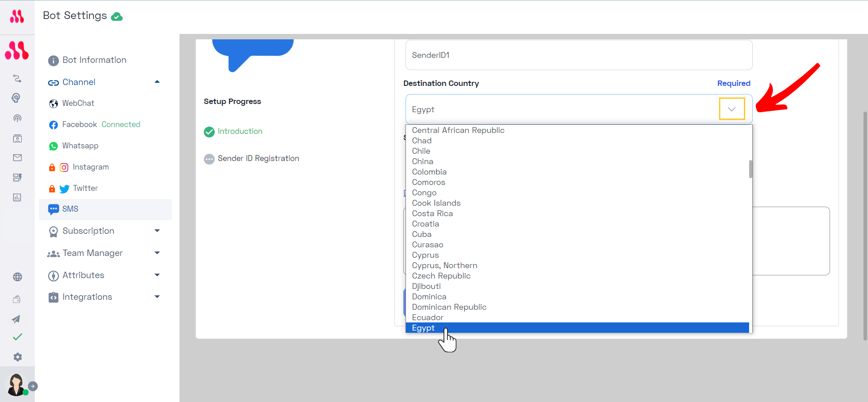The height and width of the screenshot is (402, 868).
Task: Click the country list scrollbar thumb
Action: pos(750,169)
